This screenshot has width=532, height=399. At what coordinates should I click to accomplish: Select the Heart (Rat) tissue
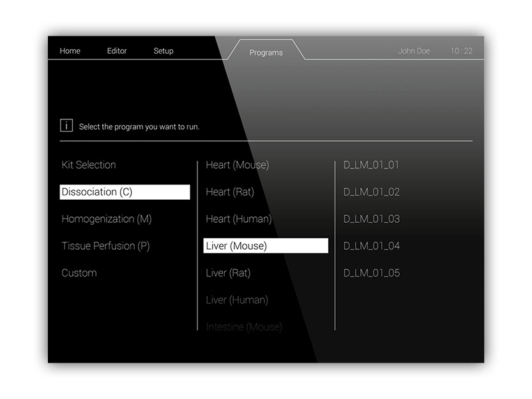(230, 192)
